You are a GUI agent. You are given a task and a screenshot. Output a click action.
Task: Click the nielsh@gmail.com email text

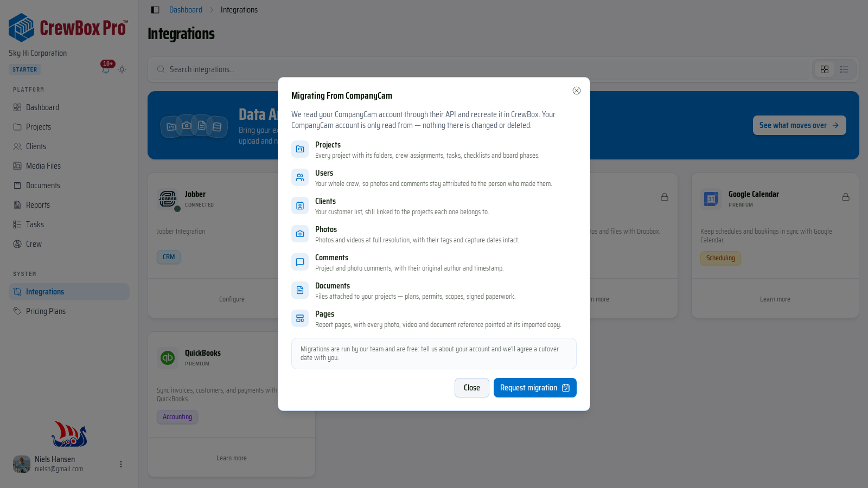point(59,469)
